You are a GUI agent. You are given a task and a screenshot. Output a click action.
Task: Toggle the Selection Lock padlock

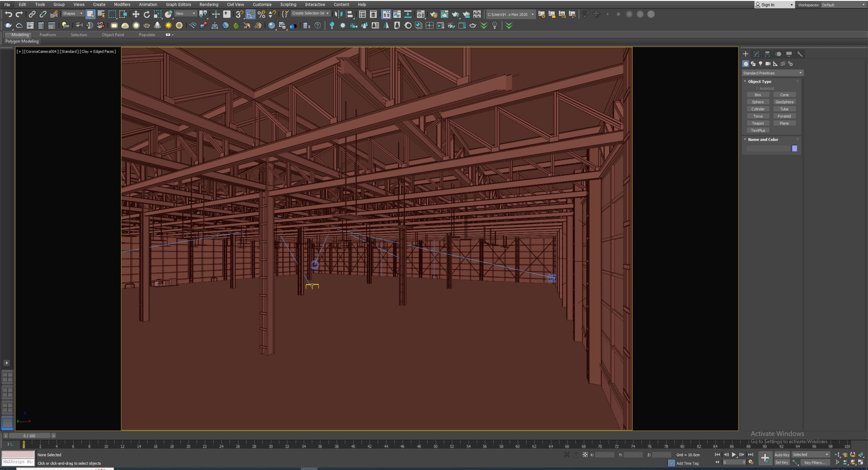[x=576, y=454]
